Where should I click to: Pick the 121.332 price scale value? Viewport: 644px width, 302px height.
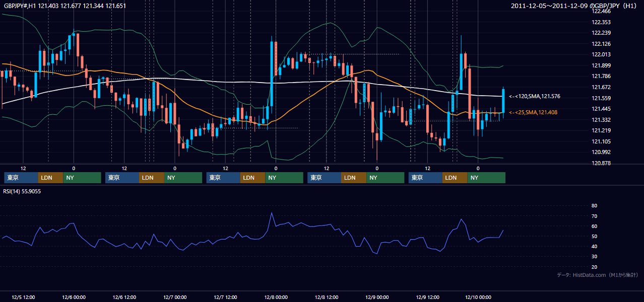(600, 120)
